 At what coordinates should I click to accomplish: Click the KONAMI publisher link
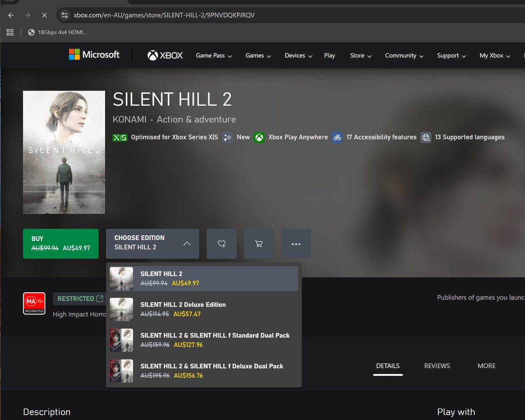coord(129,119)
